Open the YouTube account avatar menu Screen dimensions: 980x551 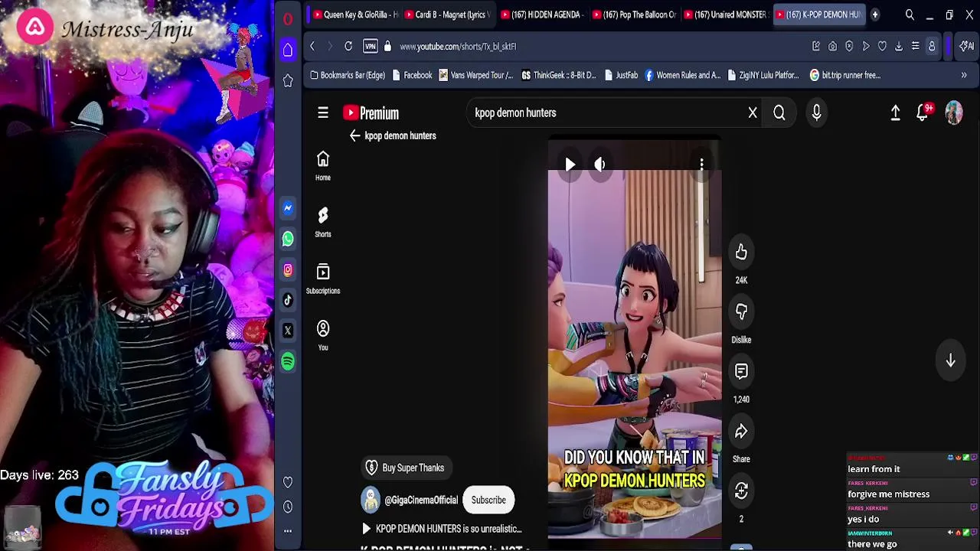[954, 113]
